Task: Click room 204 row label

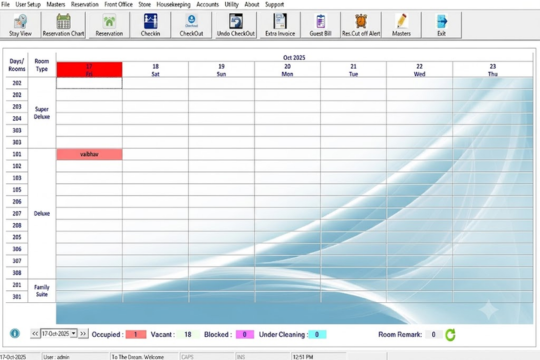Action: tap(17, 119)
